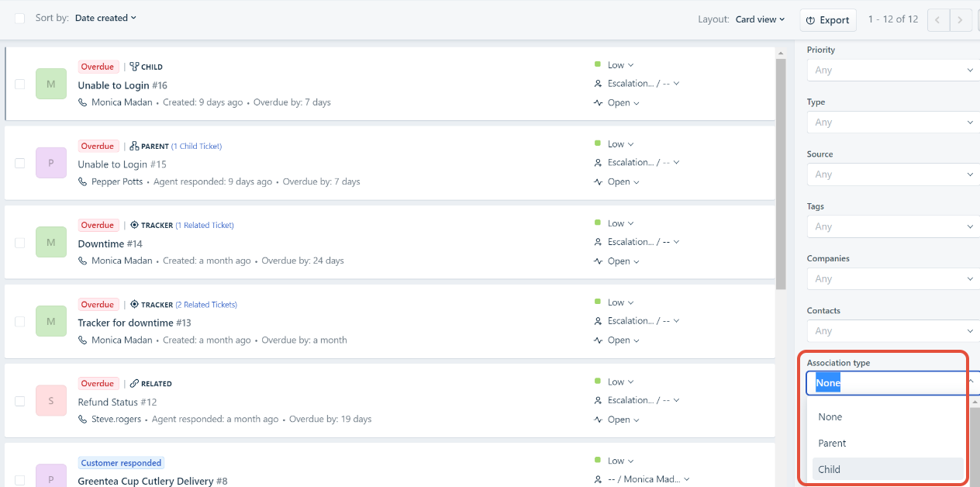Open ticket Downtime #14
The height and width of the screenshot is (487, 980).
pyautogui.click(x=110, y=243)
